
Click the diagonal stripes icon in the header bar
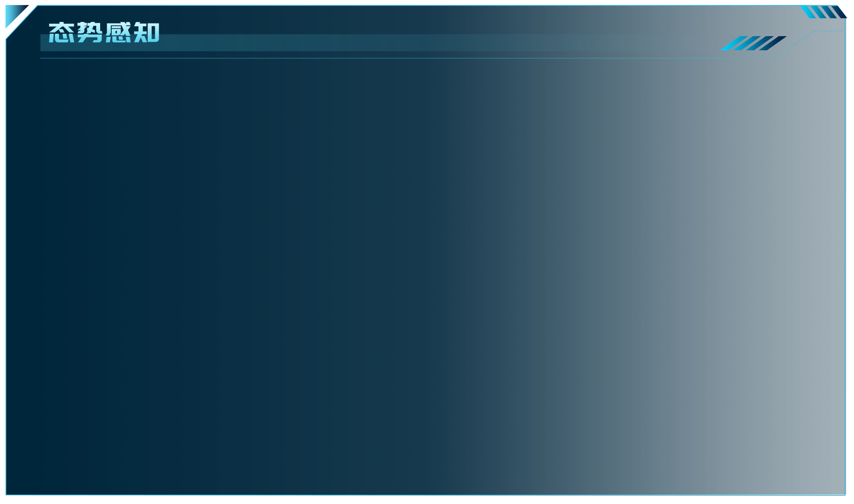pos(753,43)
